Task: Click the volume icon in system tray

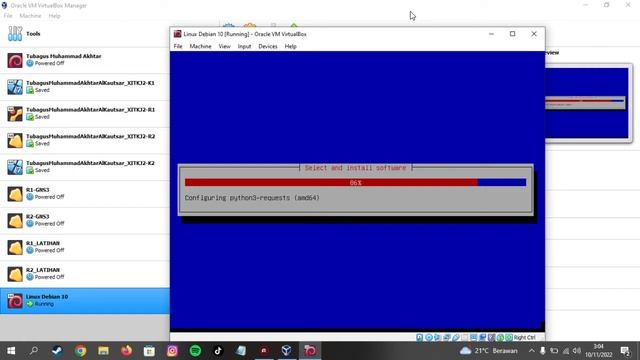Action: point(577,351)
